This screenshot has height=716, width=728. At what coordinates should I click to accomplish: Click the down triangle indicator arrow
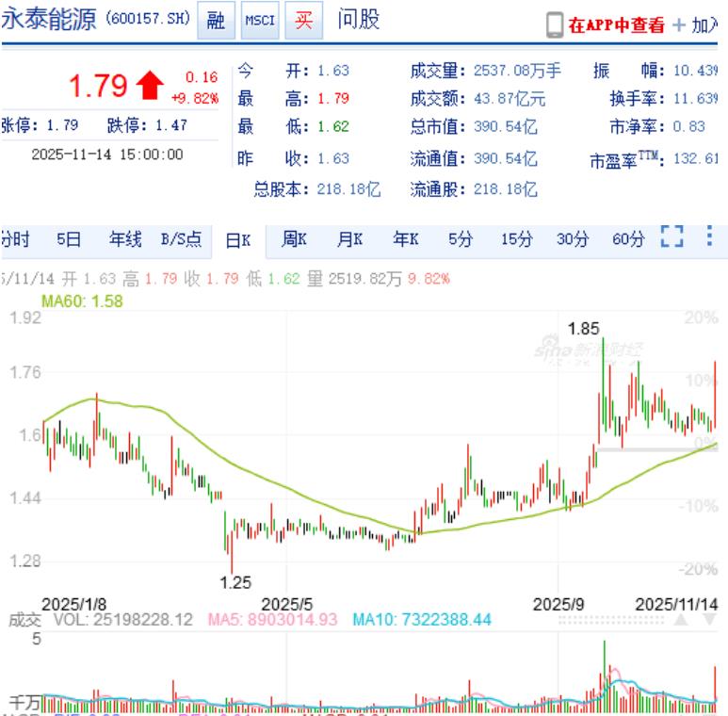point(709,619)
